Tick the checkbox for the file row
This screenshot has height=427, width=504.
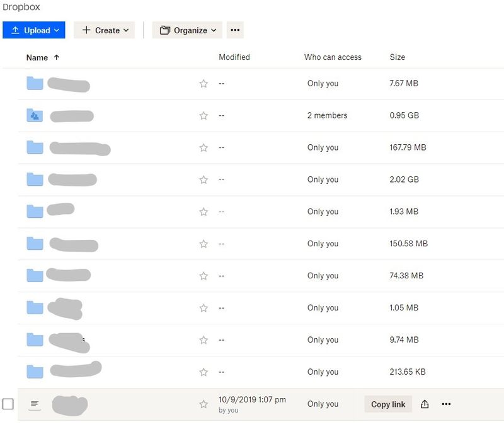[x=8, y=404]
